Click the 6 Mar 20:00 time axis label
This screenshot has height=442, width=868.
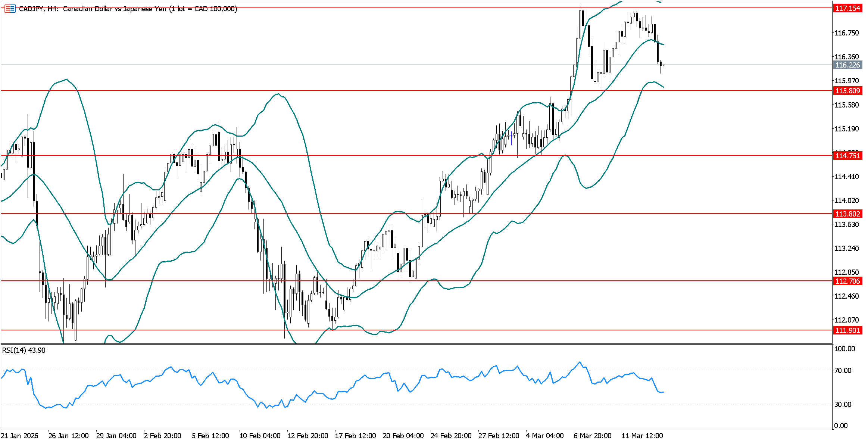click(593, 436)
